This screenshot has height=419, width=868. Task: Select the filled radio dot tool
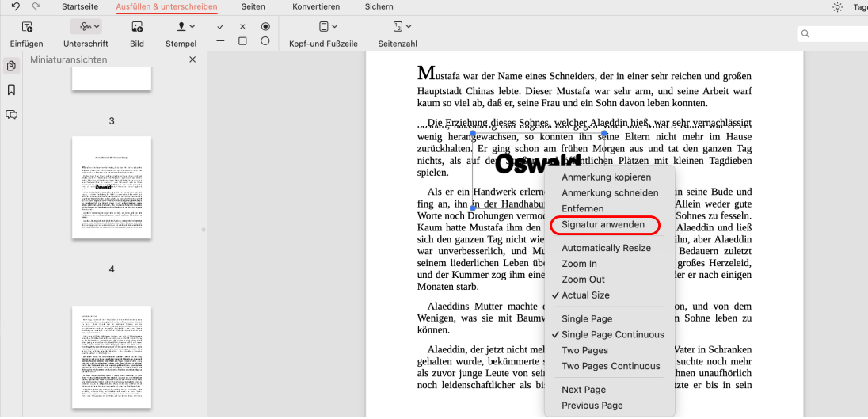tap(265, 27)
